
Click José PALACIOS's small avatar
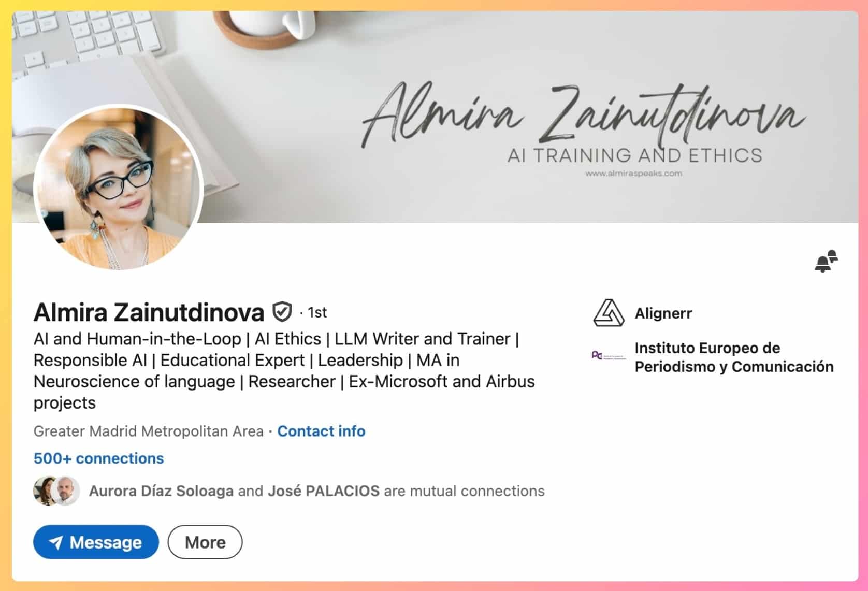(67, 491)
